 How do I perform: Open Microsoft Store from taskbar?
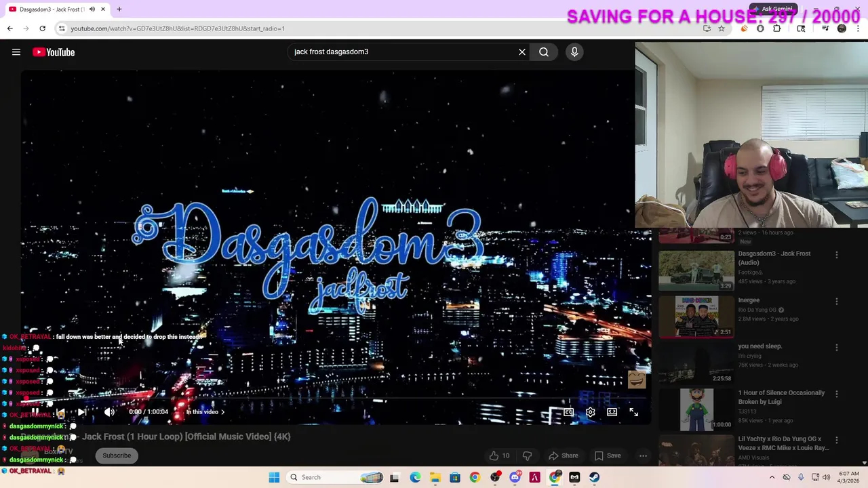pos(454,477)
